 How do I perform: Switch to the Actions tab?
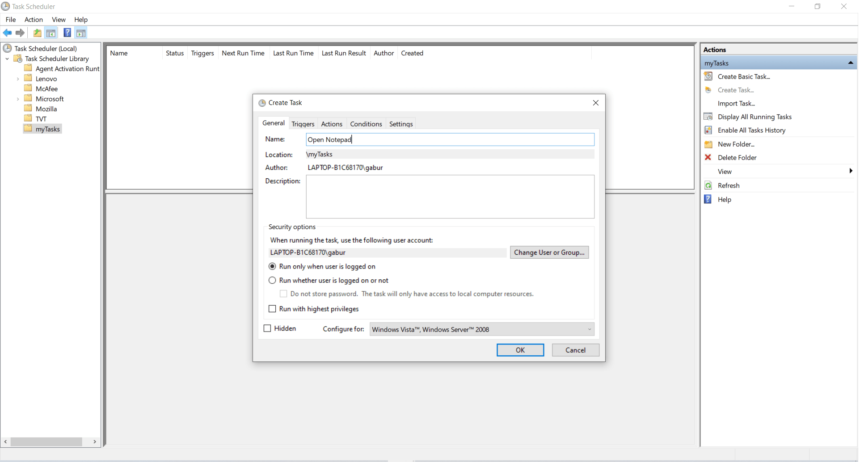pyautogui.click(x=332, y=124)
